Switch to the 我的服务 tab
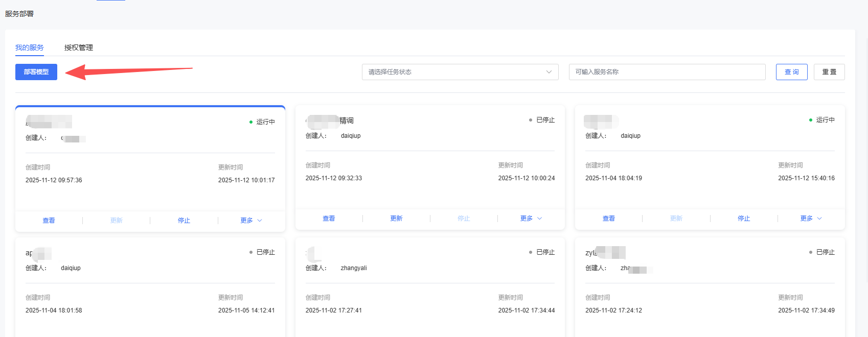This screenshot has width=868, height=337. coord(29,47)
